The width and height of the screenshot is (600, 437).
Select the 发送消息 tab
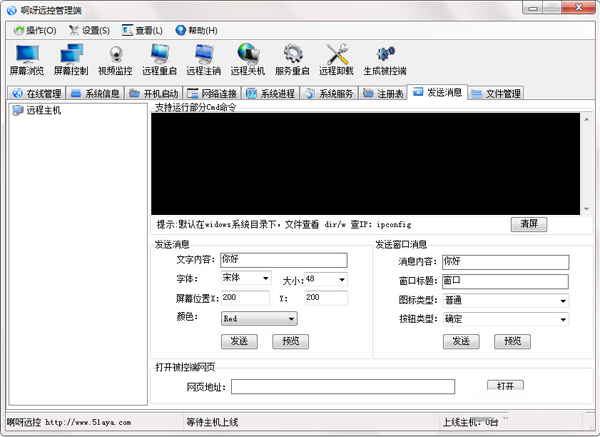tap(437, 92)
